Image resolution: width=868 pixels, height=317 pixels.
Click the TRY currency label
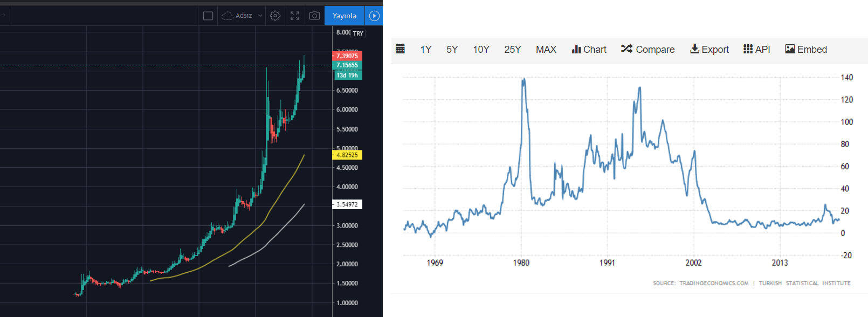[x=358, y=33]
